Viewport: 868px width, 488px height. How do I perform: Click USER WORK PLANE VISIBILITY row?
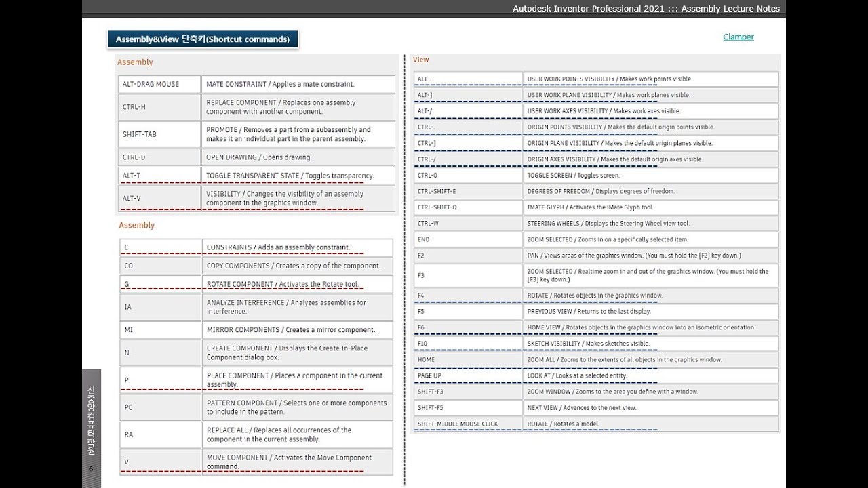pyautogui.click(x=596, y=95)
